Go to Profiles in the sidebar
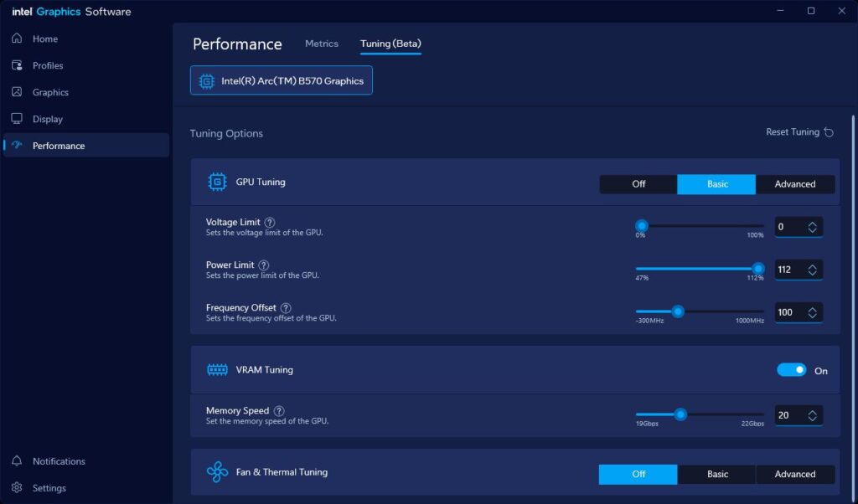Viewport: 858px width, 504px height. 47,65
